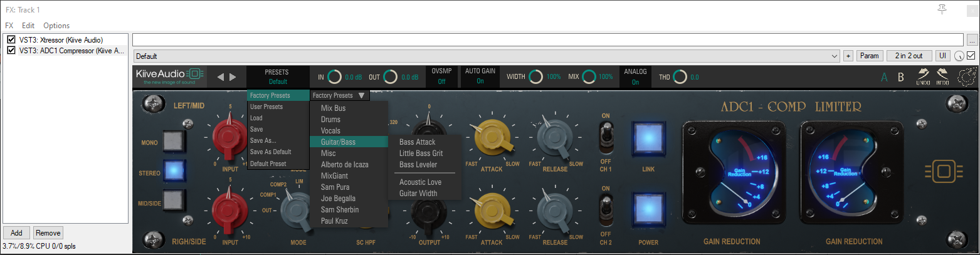Viewport: 980px width, 255px height.
Task: Toggle Xtressor plugin enable checkbox
Action: pyautogui.click(x=11, y=39)
